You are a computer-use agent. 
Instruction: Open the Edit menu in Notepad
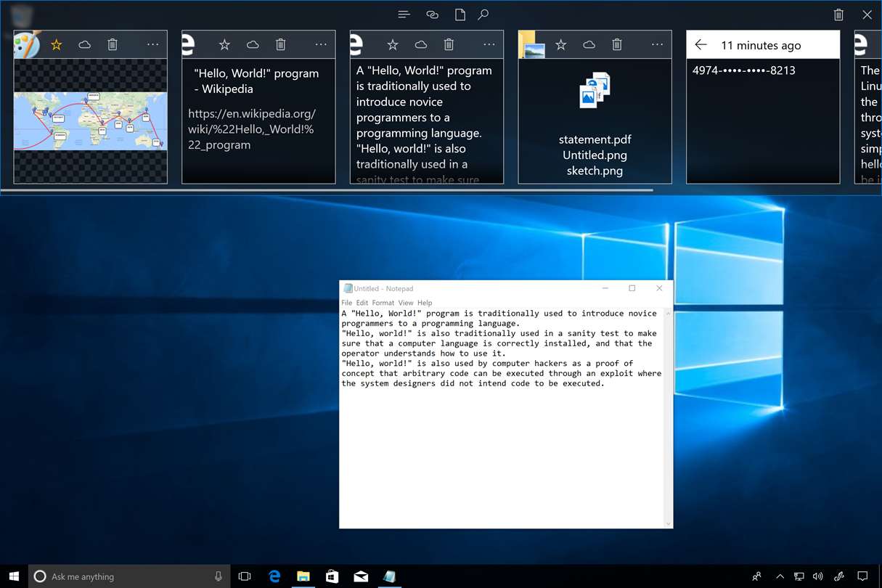[362, 303]
